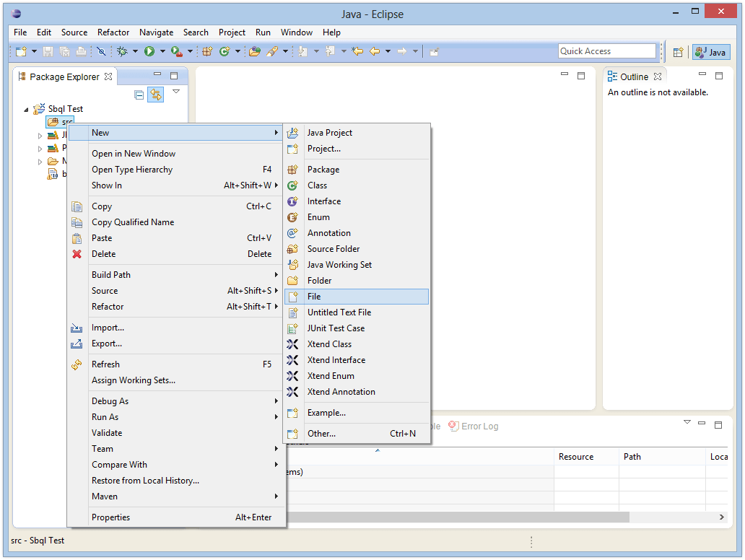745x560 pixels.
Task: Click the Last Edit Location arrow icon
Action: pos(357,51)
